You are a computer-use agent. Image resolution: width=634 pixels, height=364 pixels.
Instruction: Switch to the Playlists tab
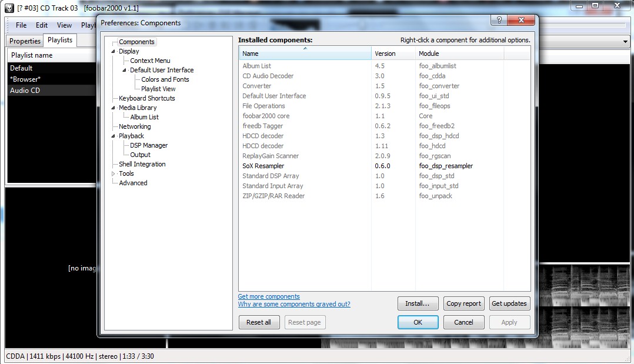click(x=60, y=40)
